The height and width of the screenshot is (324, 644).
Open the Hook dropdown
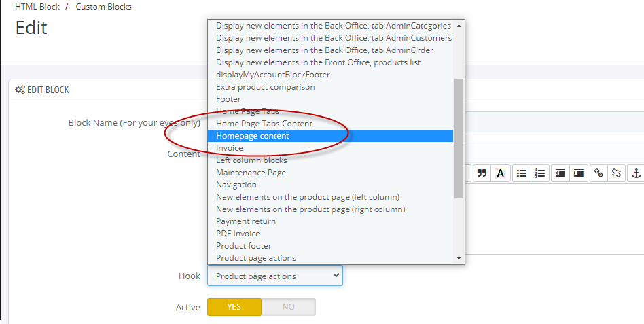(x=274, y=276)
